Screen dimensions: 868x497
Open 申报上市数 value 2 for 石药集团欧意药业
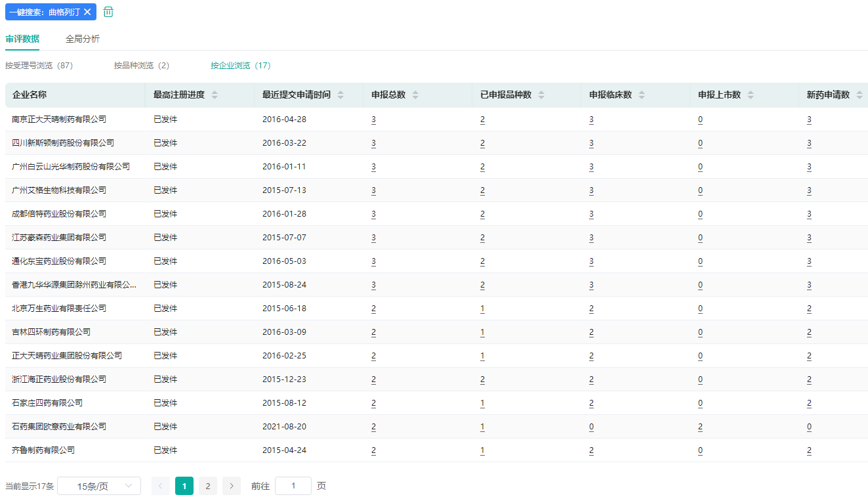coord(700,427)
